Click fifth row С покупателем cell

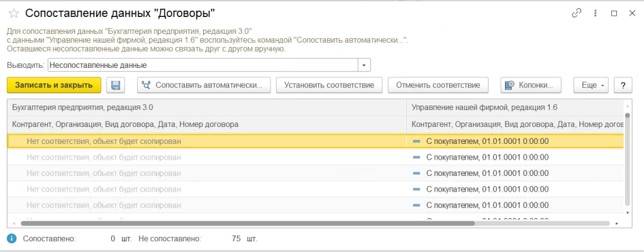tap(516, 205)
